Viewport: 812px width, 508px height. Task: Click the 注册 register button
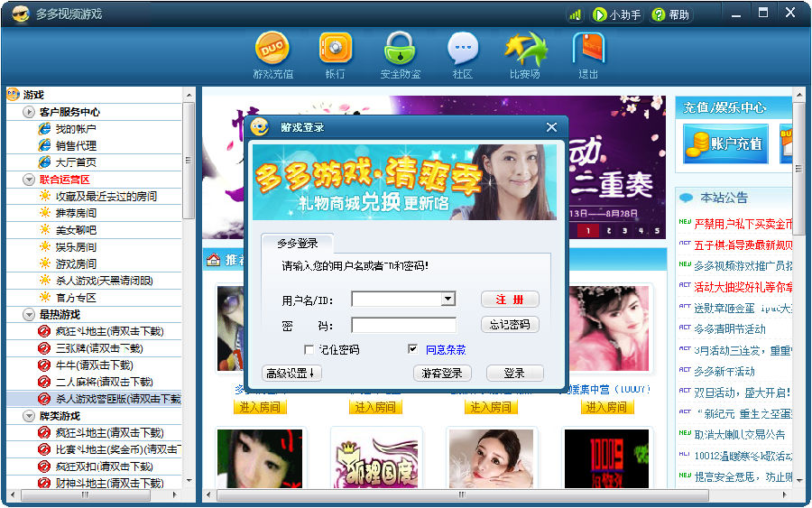click(x=510, y=300)
